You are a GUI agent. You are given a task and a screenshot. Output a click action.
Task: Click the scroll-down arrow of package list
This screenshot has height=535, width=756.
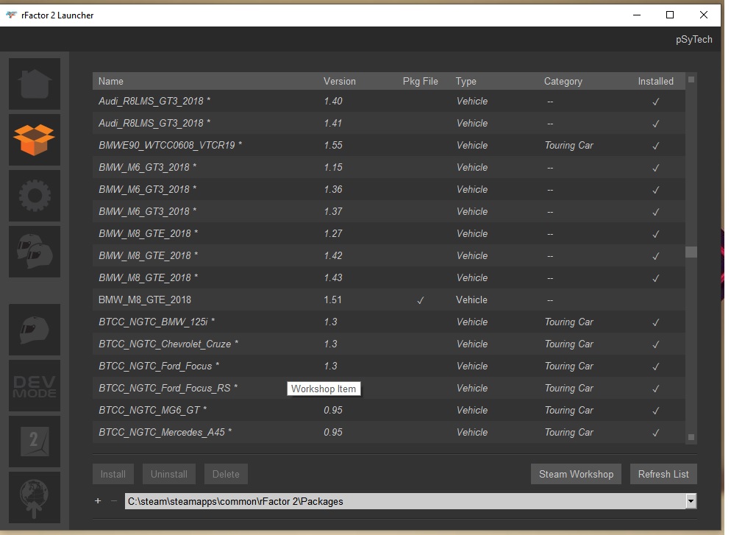pos(691,437)
